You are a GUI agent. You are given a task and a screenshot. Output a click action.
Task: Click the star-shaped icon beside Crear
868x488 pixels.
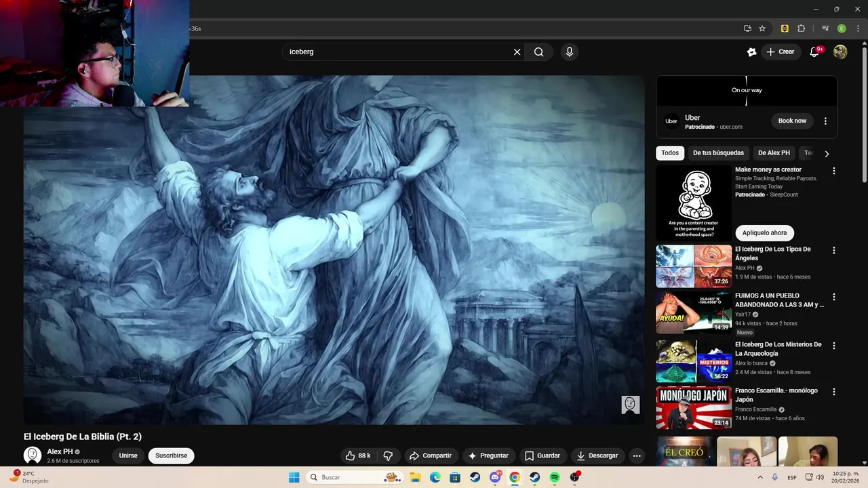751,52
